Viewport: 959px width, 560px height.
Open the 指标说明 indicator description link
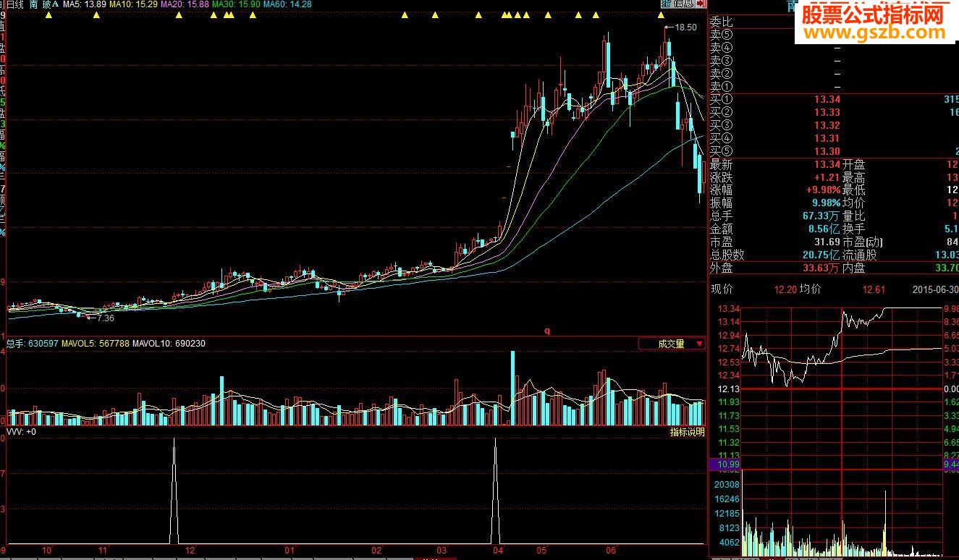(x=687, y=432)
